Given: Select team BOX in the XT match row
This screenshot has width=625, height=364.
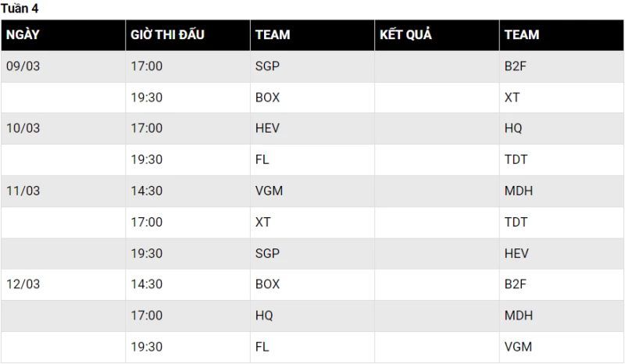Looking at the screenshot, I should [267, 98].
